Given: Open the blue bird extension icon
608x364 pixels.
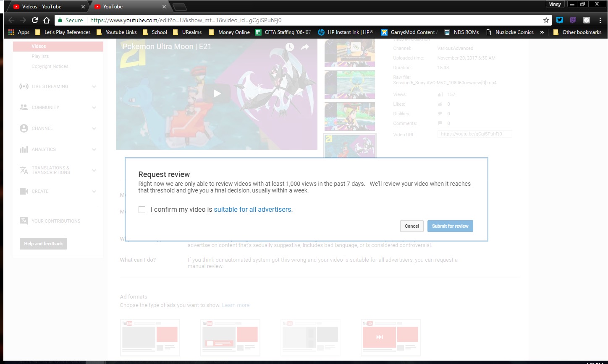Looking at the screenshot, I should 560,20.
